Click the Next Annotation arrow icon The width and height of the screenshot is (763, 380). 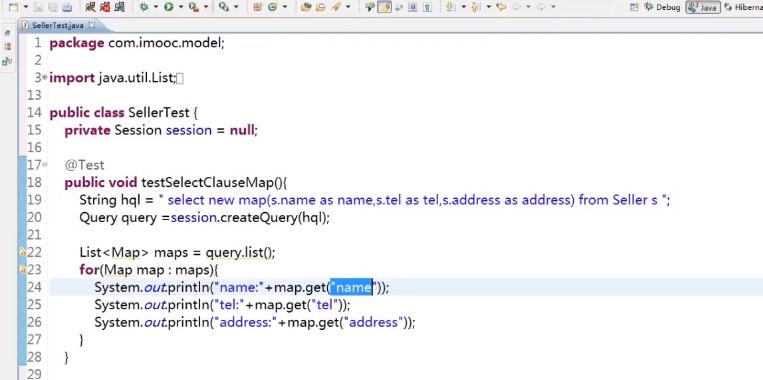pyautogui.click(x=451, y=7)
